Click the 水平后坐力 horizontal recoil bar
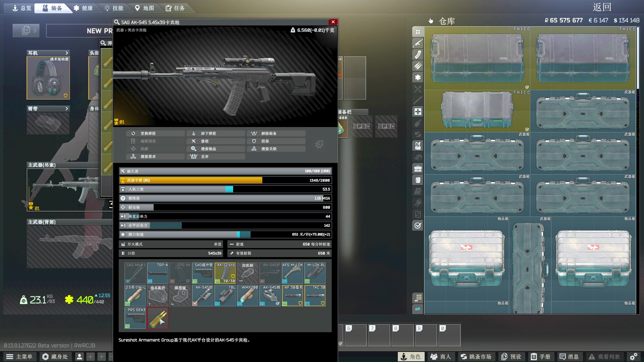The width and height of the screenshot is (644, 362). click(225, 226)
